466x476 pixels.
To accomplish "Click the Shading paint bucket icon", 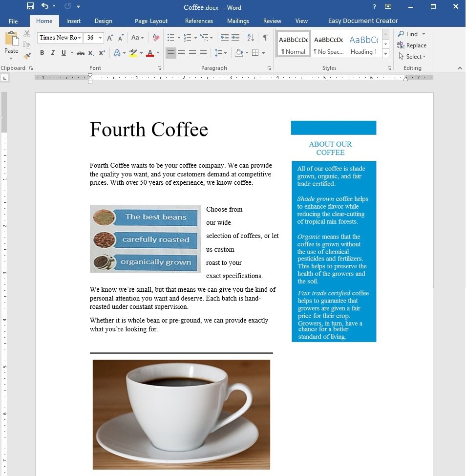I will 239,53.
